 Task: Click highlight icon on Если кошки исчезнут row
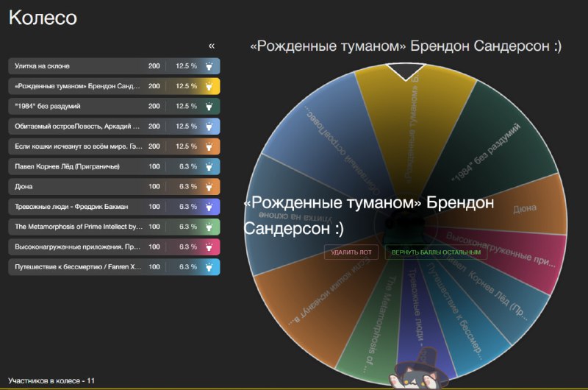click(209, 146)
